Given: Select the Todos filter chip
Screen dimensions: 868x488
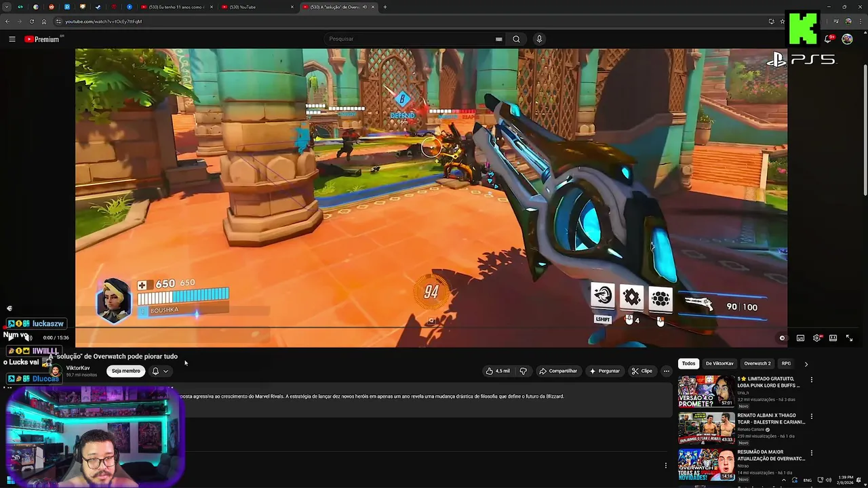Looking at the screenshot, I should (688, 363).
